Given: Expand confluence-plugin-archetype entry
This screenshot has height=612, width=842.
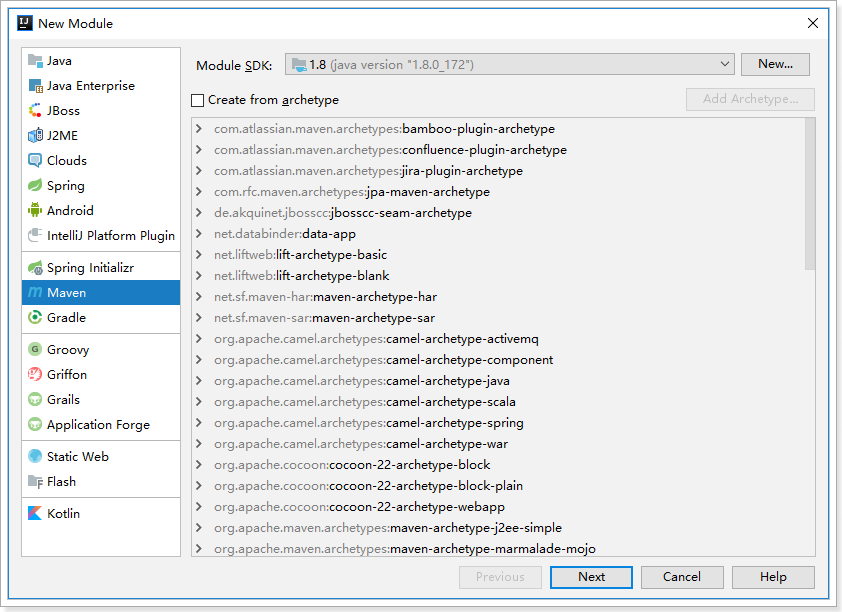Looking at the screenshot, I should (x=199, y=150).
